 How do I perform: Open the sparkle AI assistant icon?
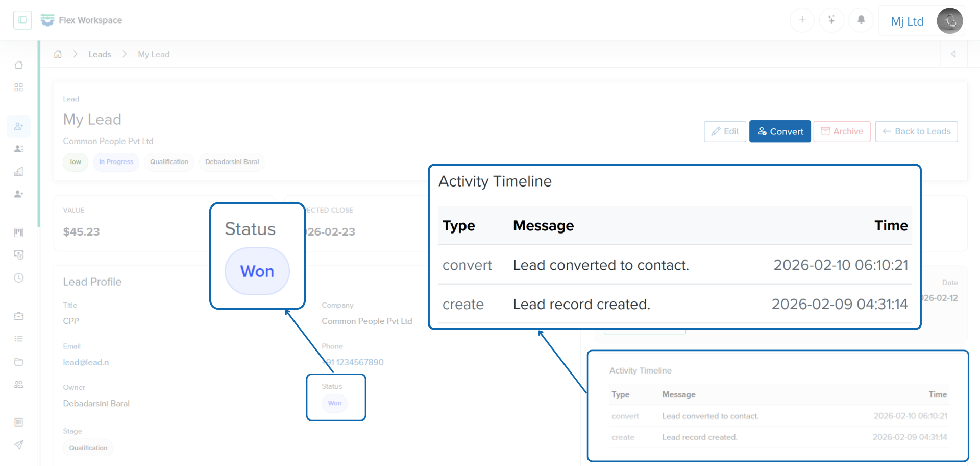[831, 20]
